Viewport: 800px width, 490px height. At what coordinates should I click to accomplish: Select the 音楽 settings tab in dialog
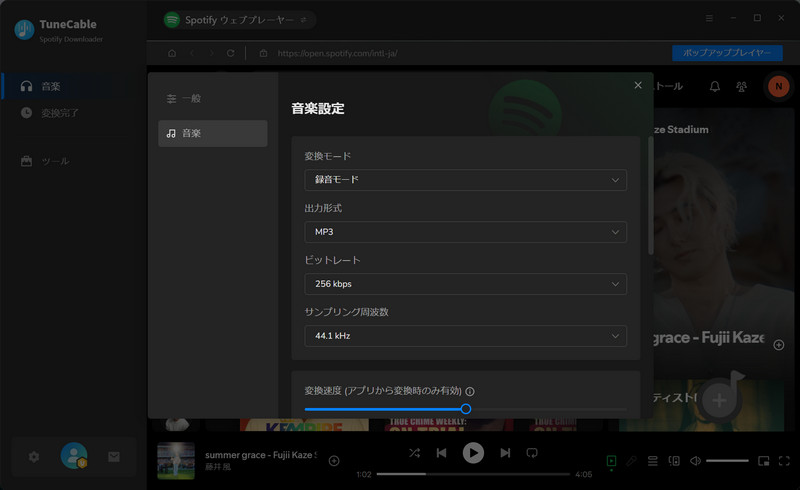[213, 133]
